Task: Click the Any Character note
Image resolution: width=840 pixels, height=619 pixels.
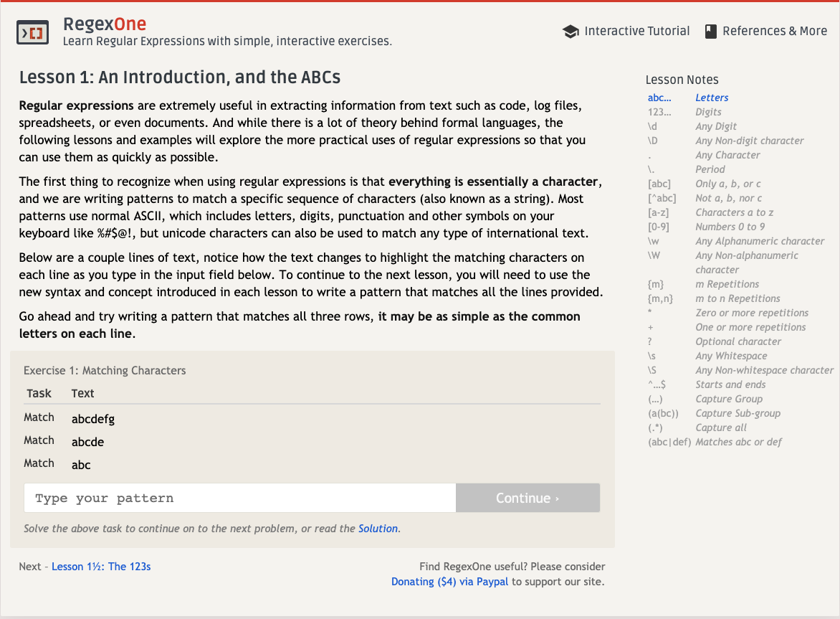Action: click(727, 155)
